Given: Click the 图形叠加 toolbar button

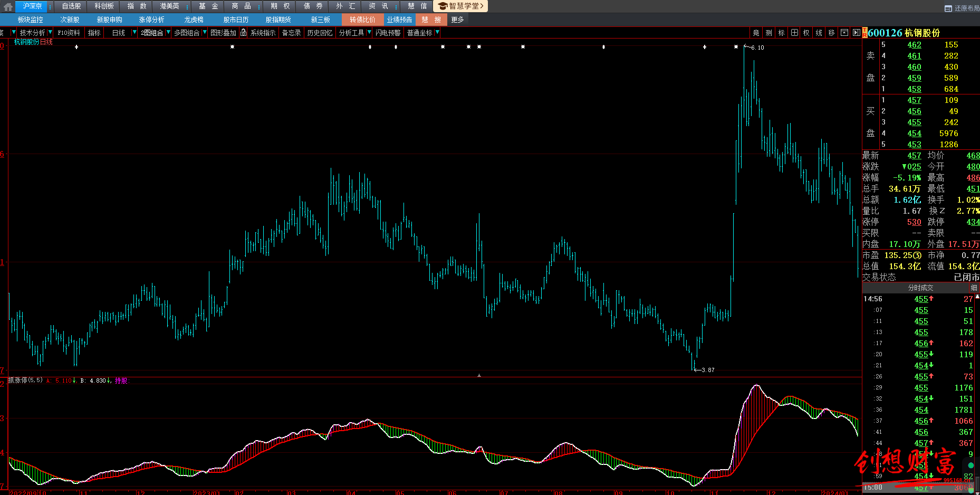Looking at the screenshot, I should point(223,33).
